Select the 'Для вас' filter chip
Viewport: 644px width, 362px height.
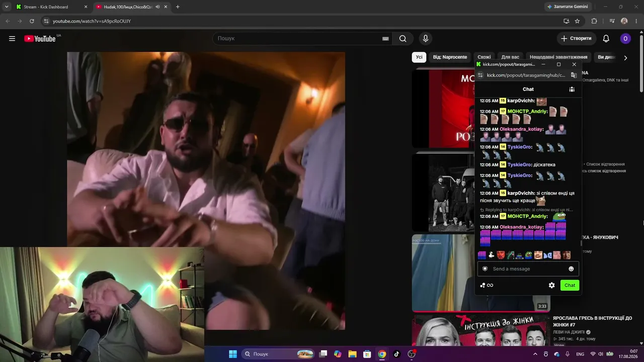coord(510,57)
